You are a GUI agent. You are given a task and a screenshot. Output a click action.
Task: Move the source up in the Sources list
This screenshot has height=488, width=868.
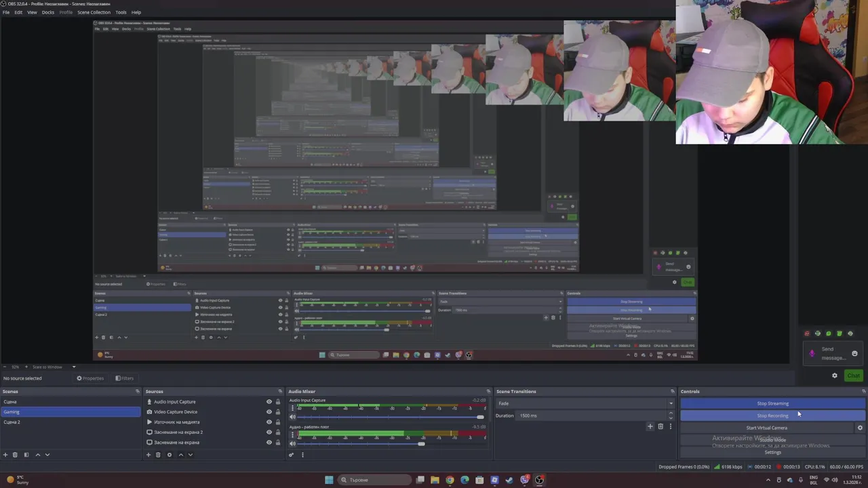(180, 455)
